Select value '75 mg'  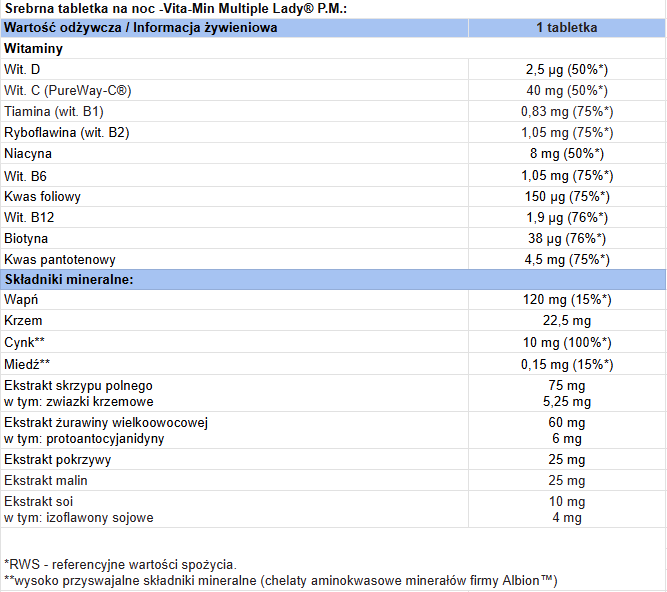click(x=567, y=385)
